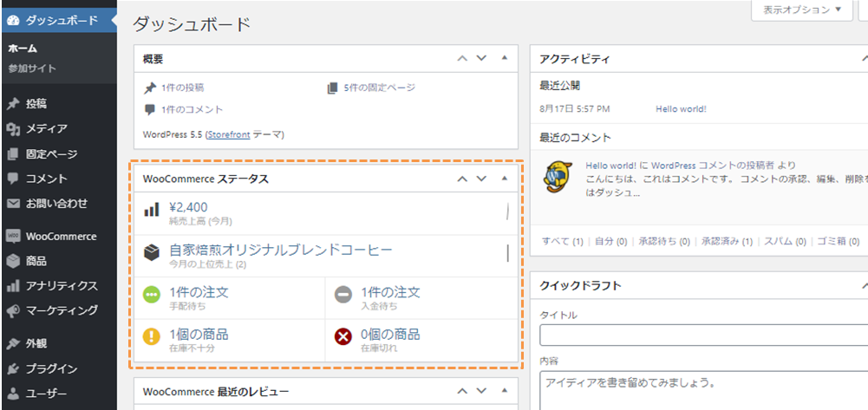Click the 内容 draft text area
Viewport: 868px width, 410px height.
(x=703, y=391)
